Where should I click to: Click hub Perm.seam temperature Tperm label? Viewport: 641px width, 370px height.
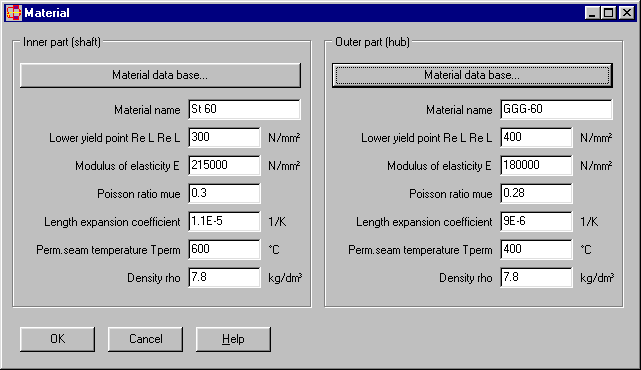[x=420, y=250]
